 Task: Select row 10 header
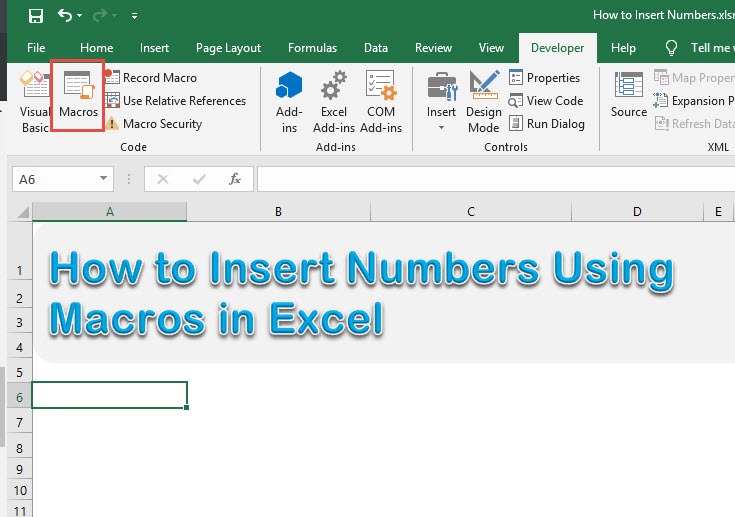click(x=19, y=490)
